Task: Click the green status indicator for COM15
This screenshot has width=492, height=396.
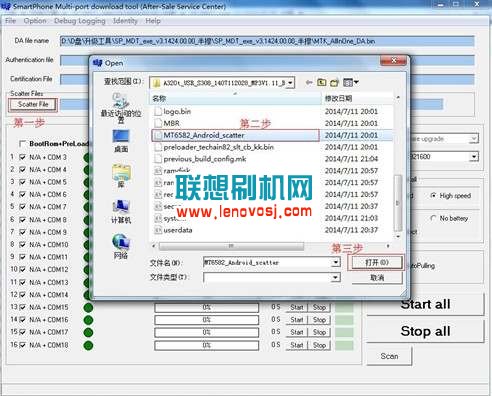Action: coord(88,307)
